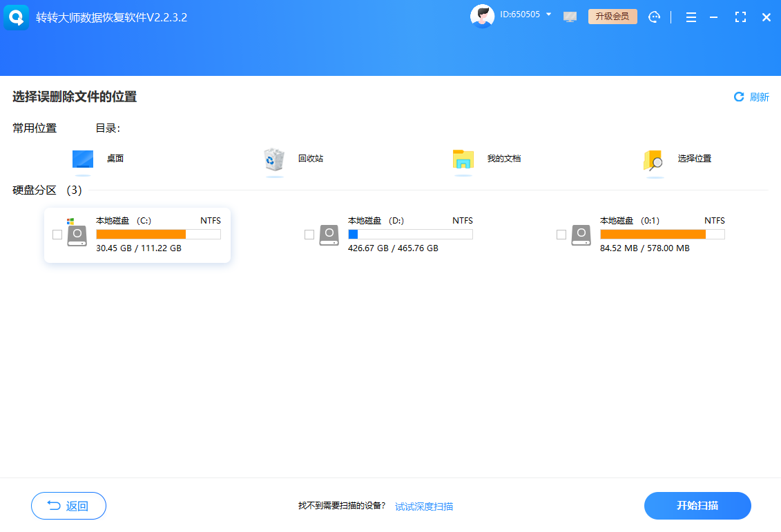Click the D: drive disk icon
The image size is (781, 532).
[x=329, y=235]
